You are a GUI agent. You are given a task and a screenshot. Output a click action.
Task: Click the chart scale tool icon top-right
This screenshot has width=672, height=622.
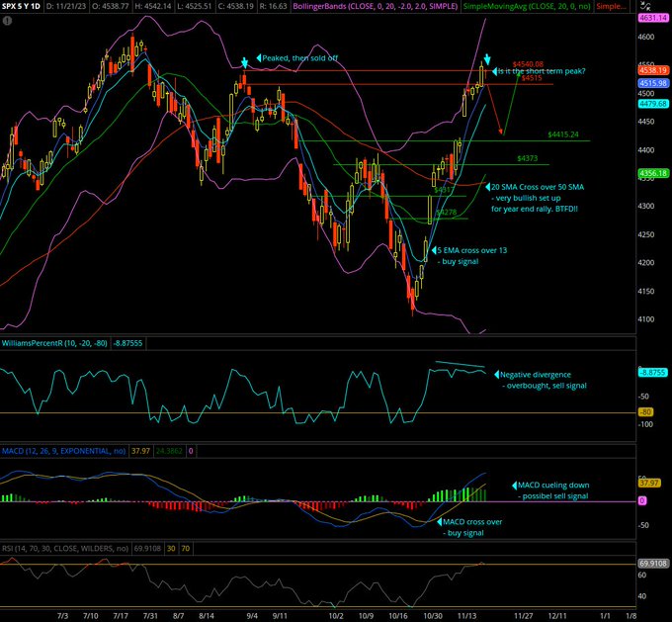coord(644,6)
